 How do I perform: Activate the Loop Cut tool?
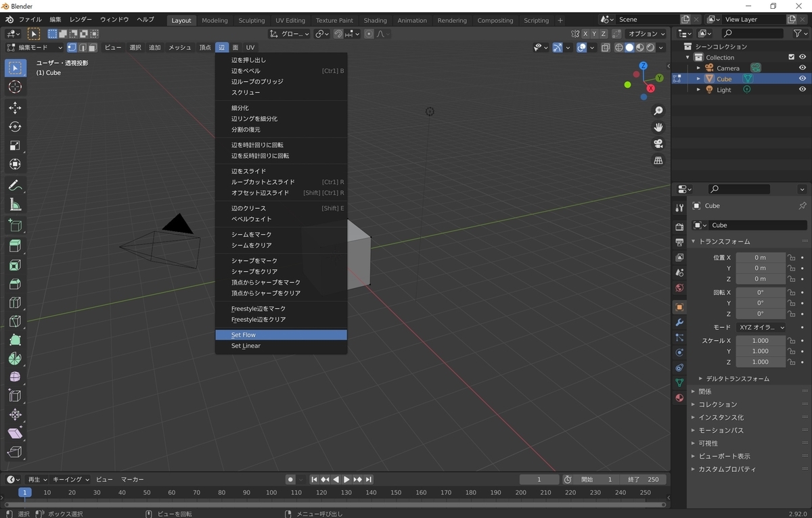(x=15, y=302)
